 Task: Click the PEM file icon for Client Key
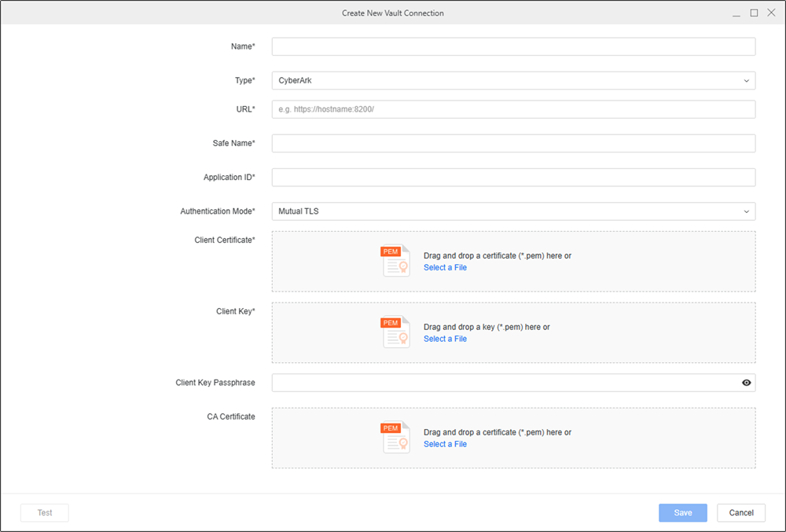point(395,332)
